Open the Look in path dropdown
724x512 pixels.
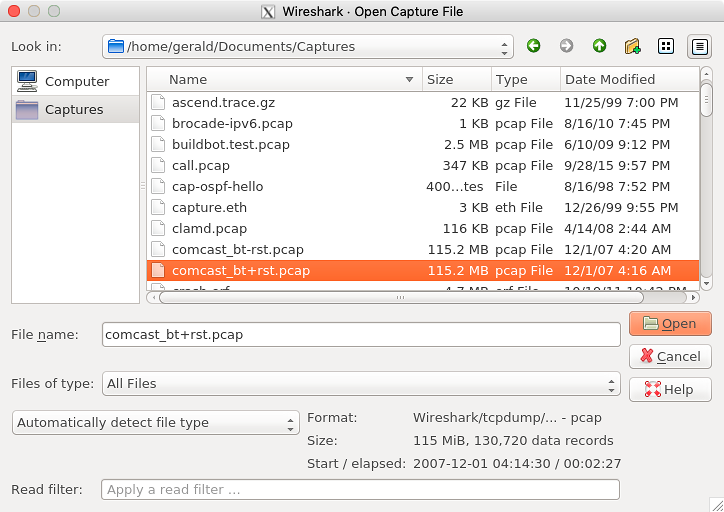[308, 46]
